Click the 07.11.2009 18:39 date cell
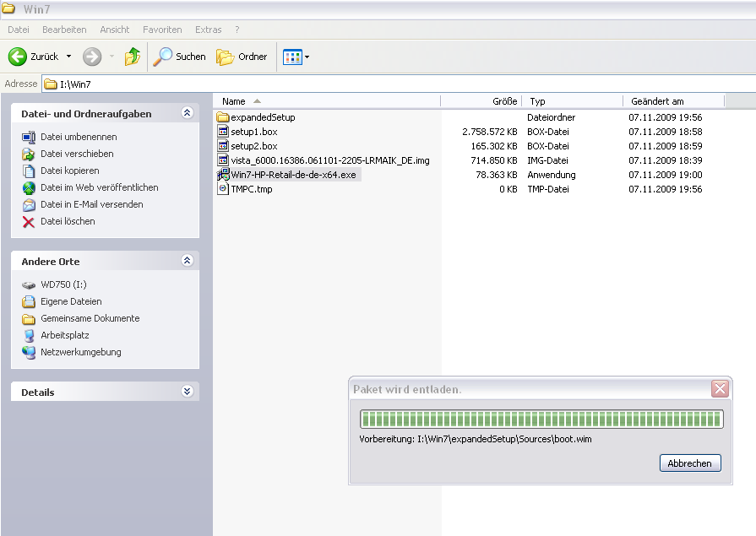The height and width of the screenshot is (536, 756). pos(666,160)
